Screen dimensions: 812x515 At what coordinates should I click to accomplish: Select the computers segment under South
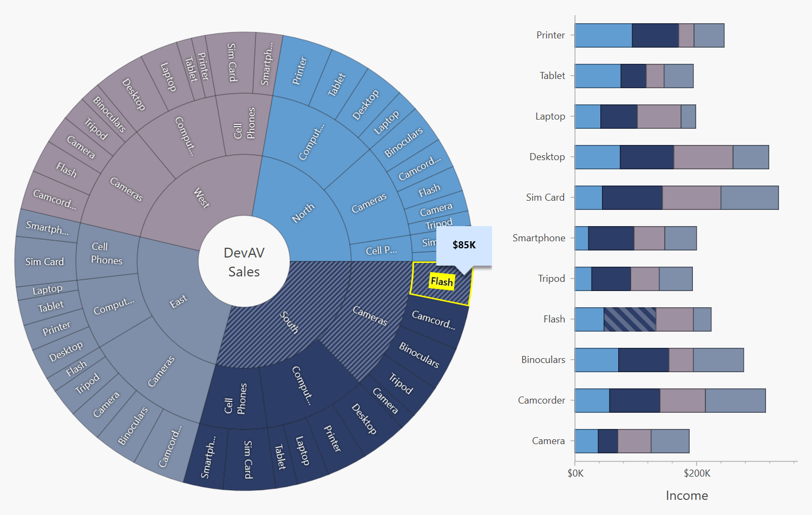coord(302,385)
